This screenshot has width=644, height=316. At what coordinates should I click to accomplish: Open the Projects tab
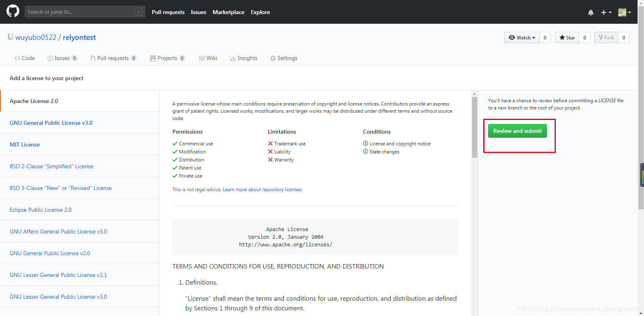167,58
